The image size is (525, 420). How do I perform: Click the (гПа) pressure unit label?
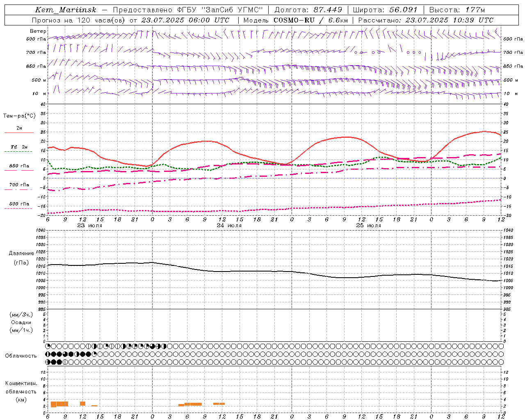21,262
